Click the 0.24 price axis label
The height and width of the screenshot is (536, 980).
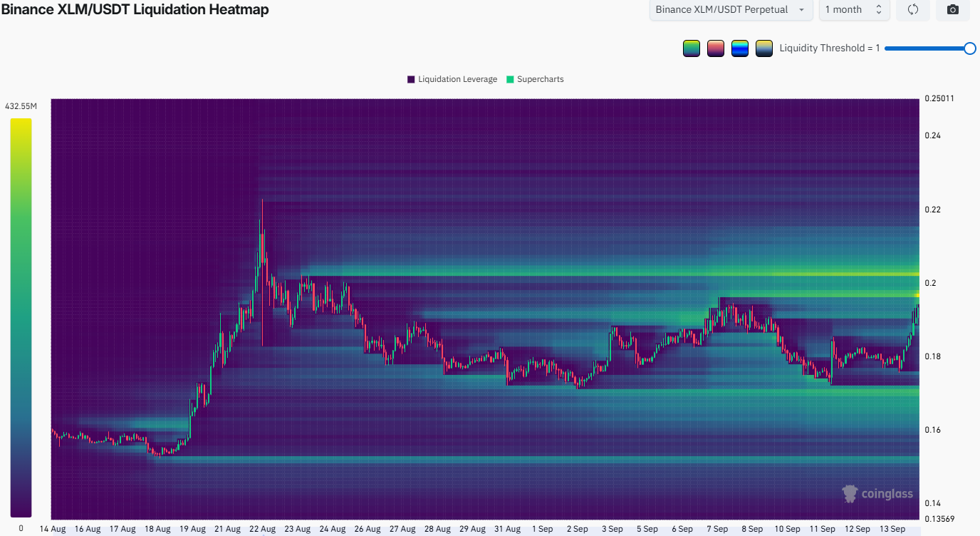pyautogui.click(x=933, y=135)
